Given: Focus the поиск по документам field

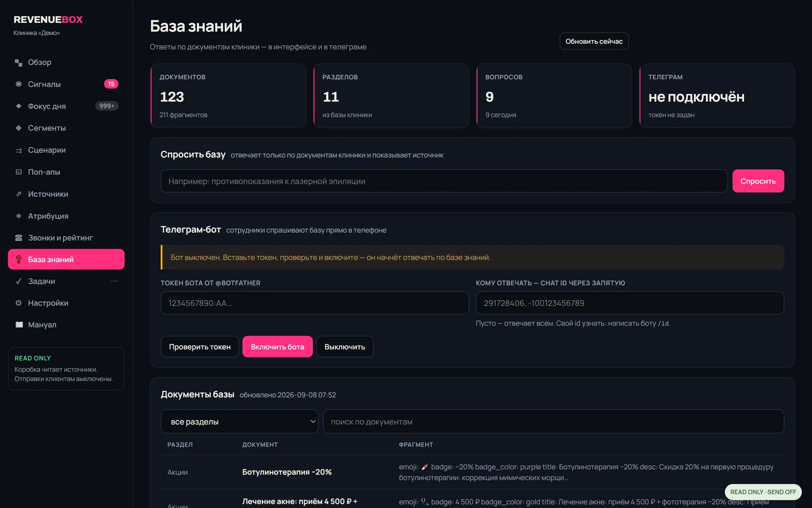Looking at the screenshot, I should [x=554, y=422].
